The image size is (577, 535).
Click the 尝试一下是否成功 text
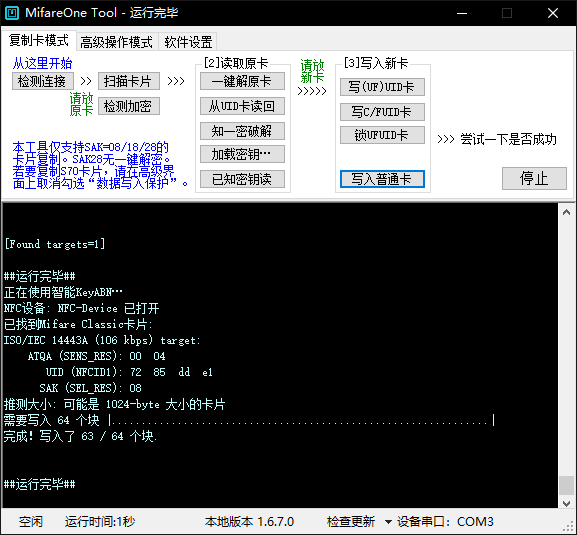coord(508,139)
